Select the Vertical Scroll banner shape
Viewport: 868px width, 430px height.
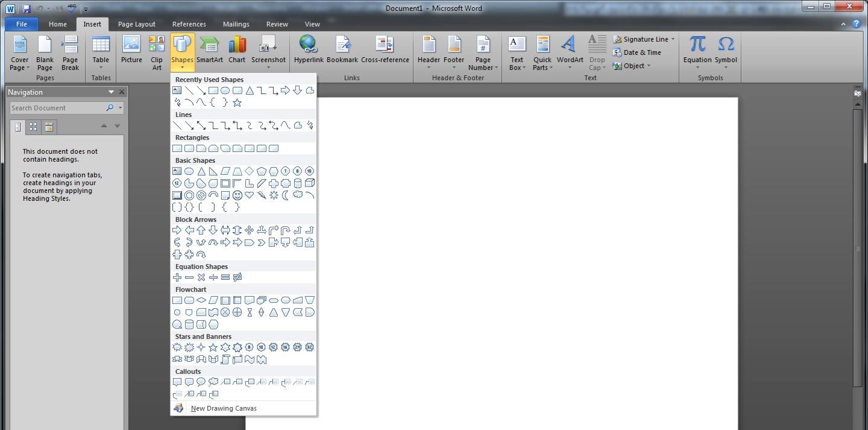point(225,359)
